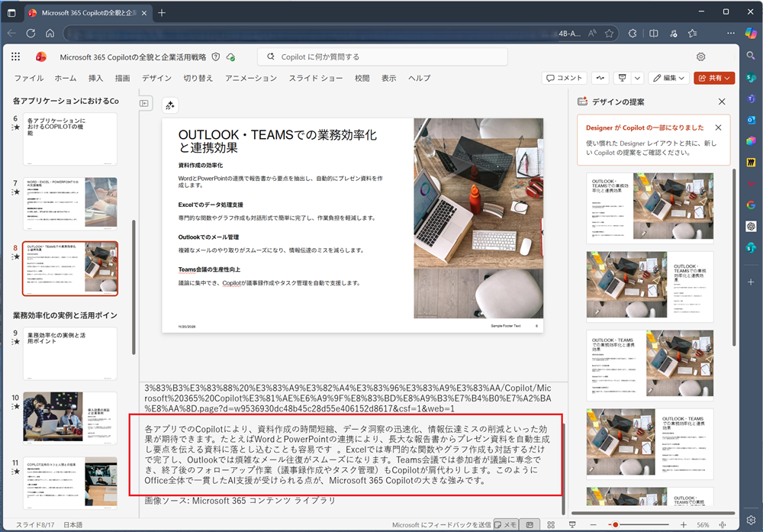Expand the presentation options dropdown arrow
The image size is (763, 532).
[x=636, y=78]
